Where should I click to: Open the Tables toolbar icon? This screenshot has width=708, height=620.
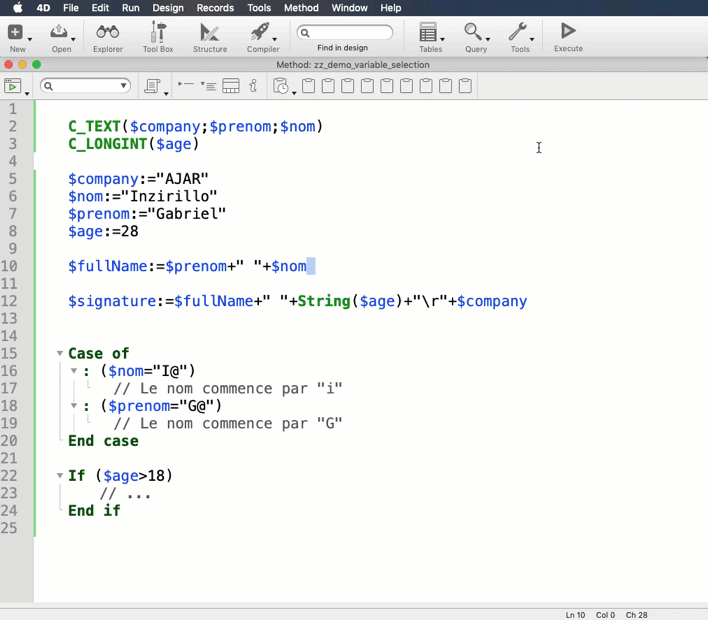[428, 32]
